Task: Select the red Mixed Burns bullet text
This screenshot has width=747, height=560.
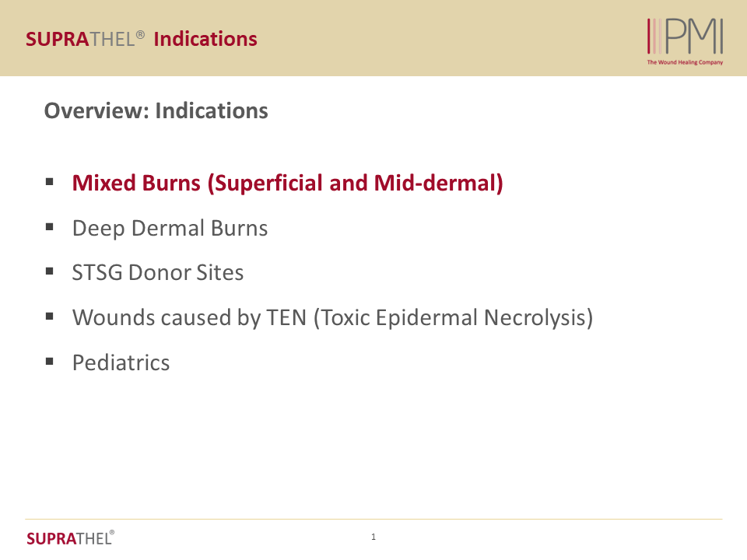Action: (x=287, y=184)
